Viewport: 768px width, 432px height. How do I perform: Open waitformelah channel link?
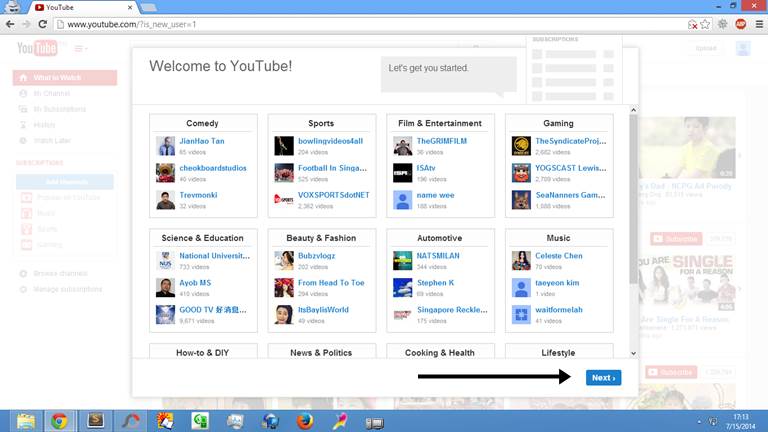click(x=559, y=310)
